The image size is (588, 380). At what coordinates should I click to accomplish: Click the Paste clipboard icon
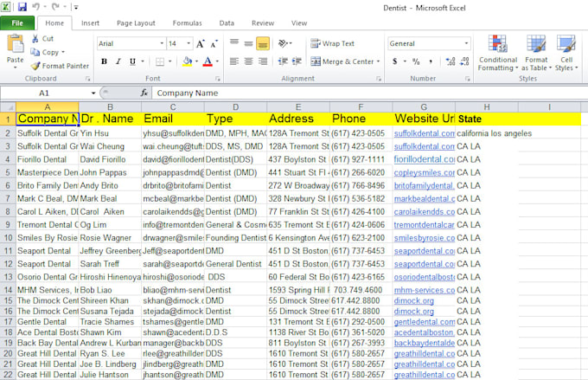(15, 45)
